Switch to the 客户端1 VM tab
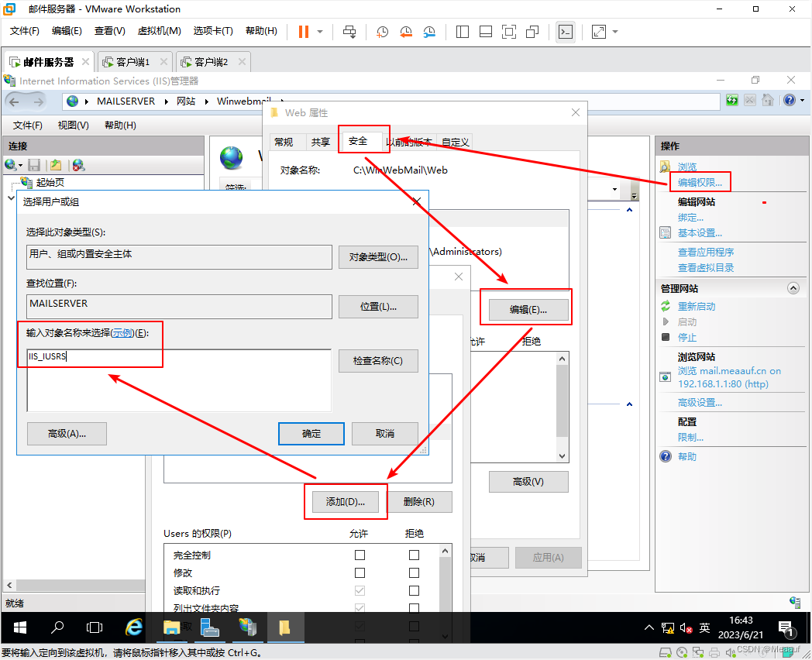This screenshot has width=812, height=660. (133, 62)
